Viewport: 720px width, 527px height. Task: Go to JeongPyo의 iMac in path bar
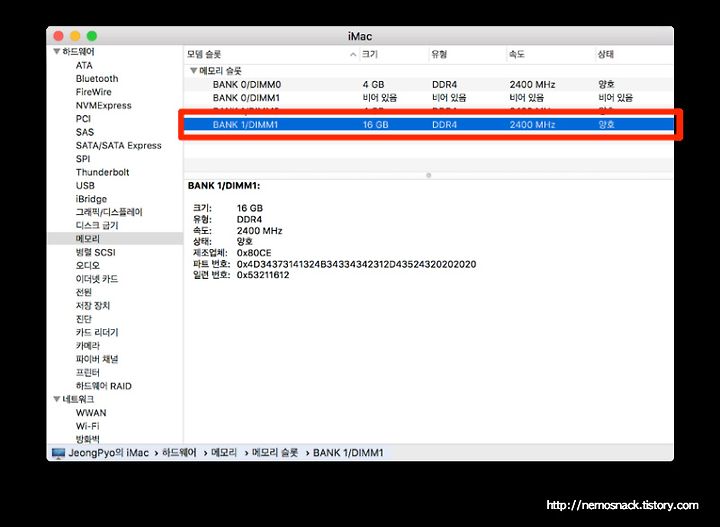coord(108,453)
